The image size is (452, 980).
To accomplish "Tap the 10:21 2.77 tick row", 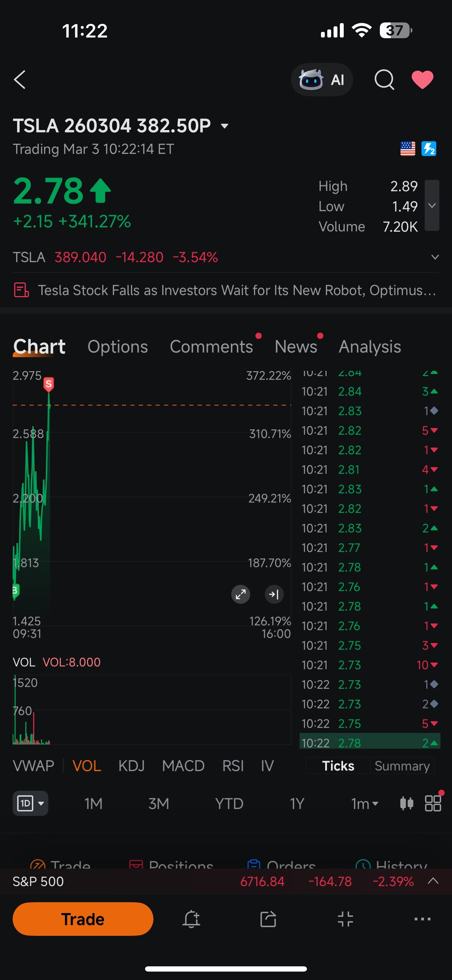I will click(x=370, y=547).
